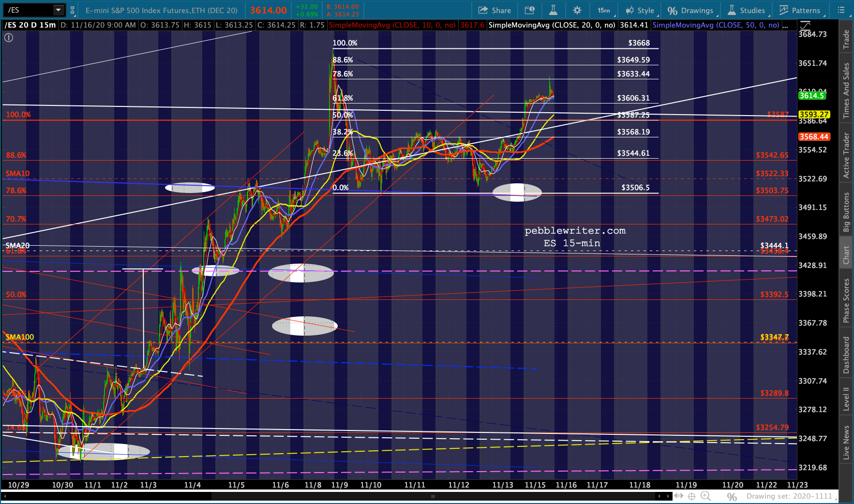Screen dimensions: 854x504
Task: Click the percent Drawings icon
Action: (672, 11)
